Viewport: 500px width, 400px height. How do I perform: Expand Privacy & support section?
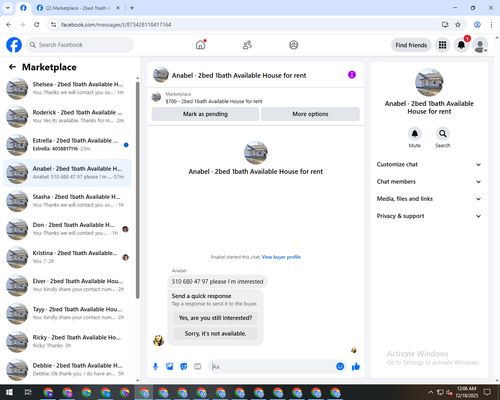pyautogui.click(x=429, y=216)
